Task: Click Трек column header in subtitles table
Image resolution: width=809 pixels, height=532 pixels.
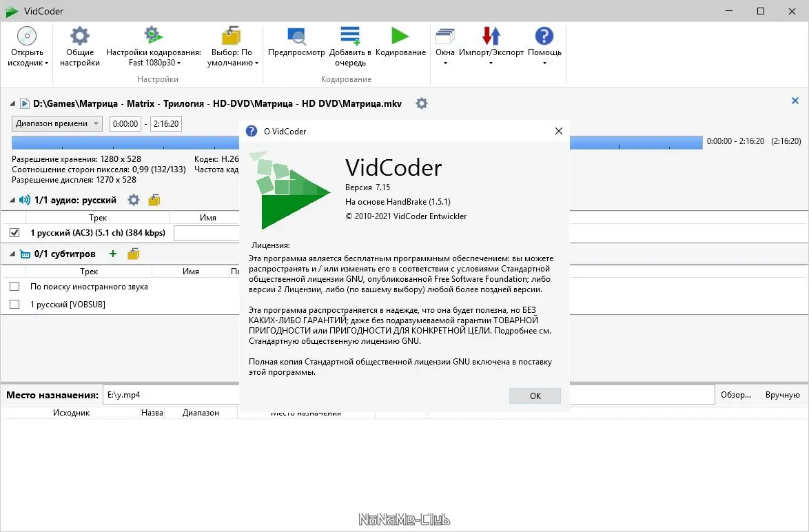Action: tap(89, 272)
